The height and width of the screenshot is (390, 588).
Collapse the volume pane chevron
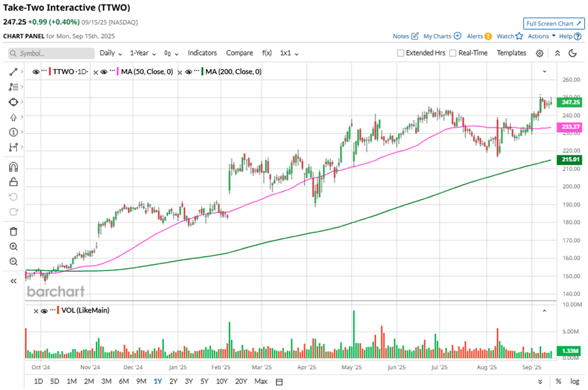point(544,311)
